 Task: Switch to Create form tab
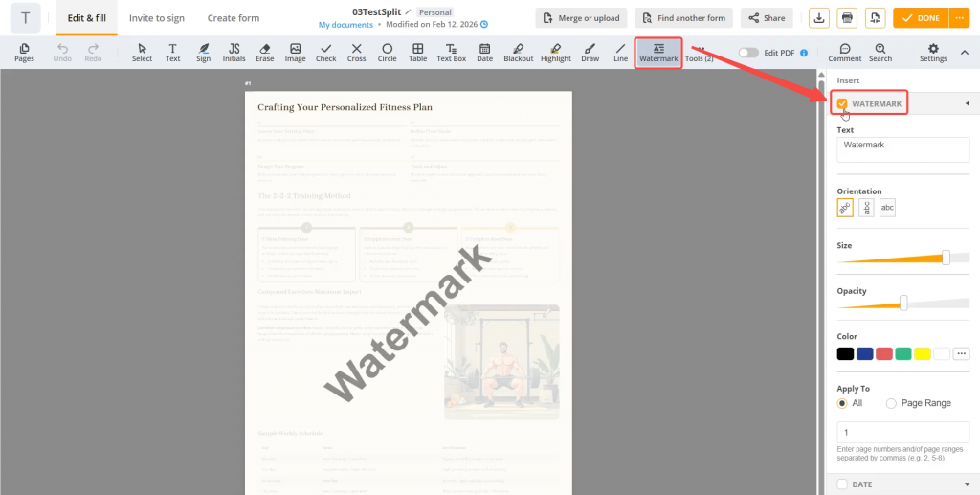click(234, 18)
